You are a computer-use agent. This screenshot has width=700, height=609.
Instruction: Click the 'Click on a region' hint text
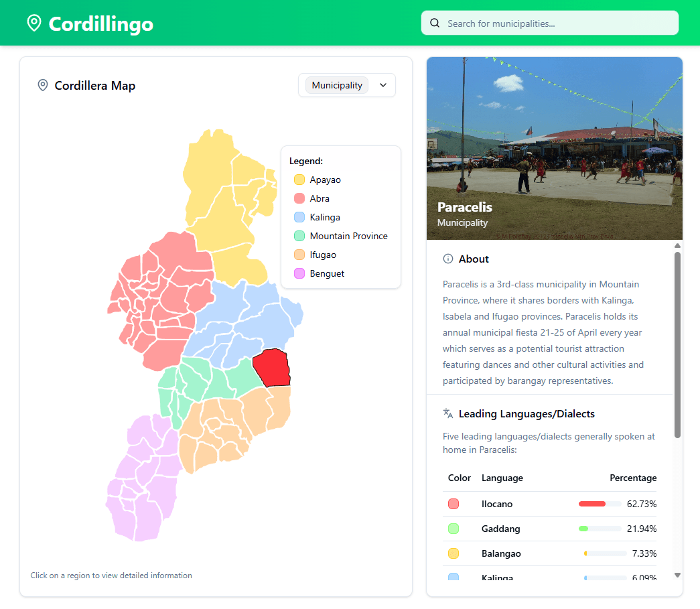(111, 575)
